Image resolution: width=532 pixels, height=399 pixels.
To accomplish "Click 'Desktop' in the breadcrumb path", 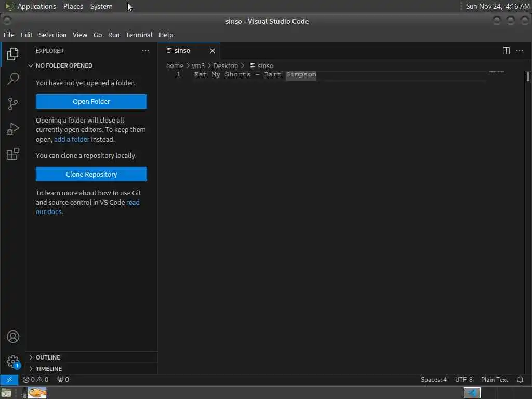I will click(225, 66).
